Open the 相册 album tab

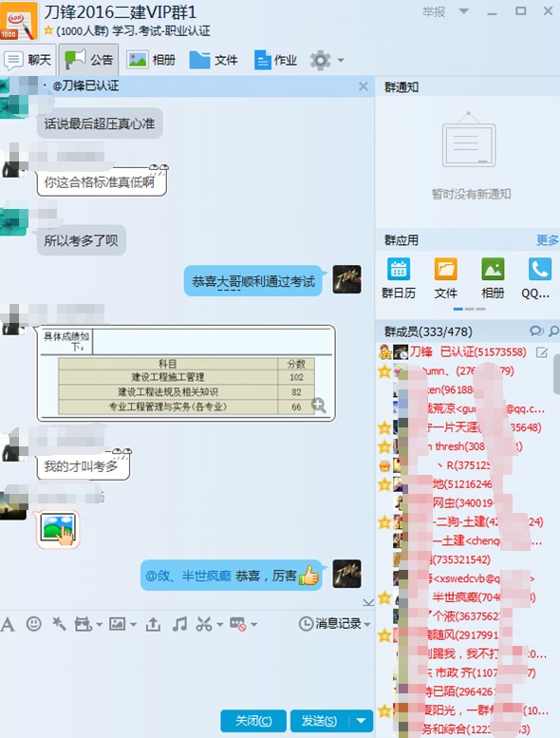152,60
